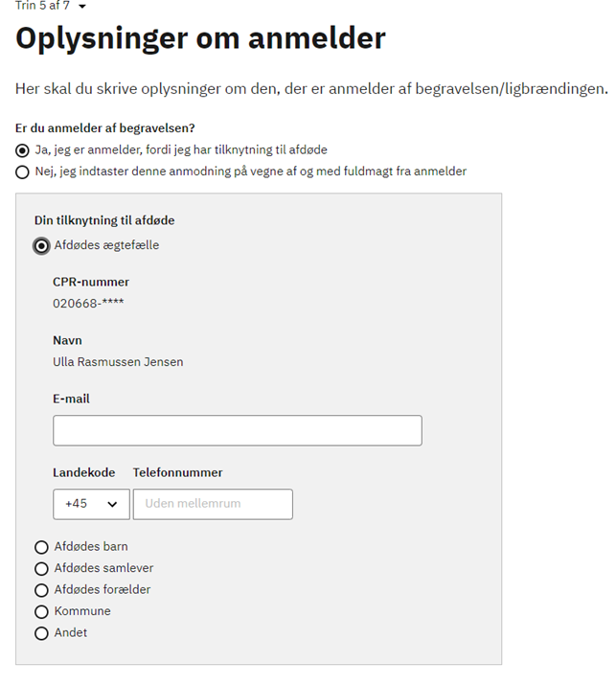Select the Afdødes barn radio option
Image resolution: width=616 pixels, height=685 pixels.
pyautogui.click(x=41, y=547)
